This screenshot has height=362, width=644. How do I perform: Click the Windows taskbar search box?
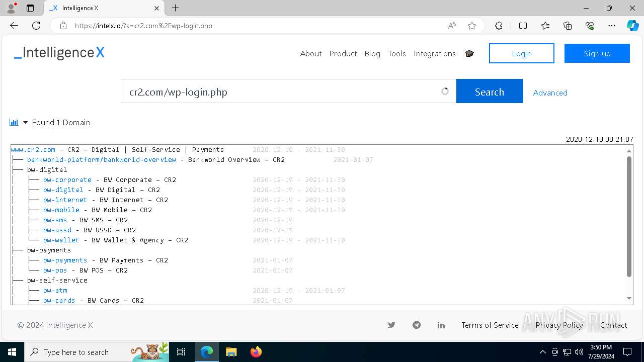97,352
